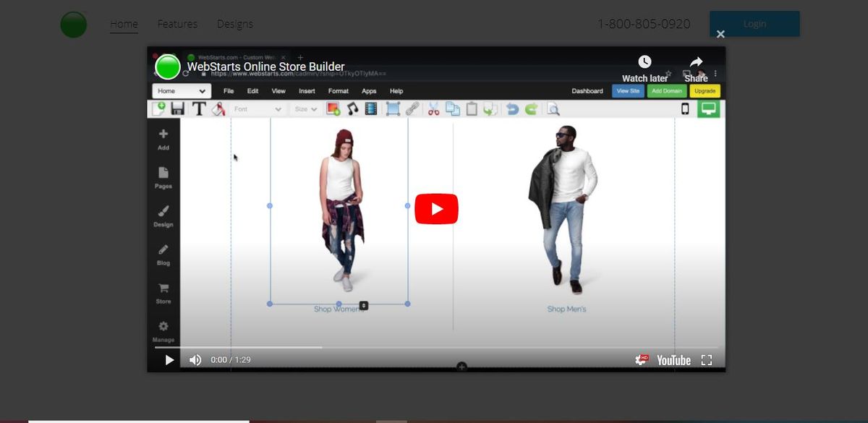Save the page with the floppy disk icon
868x423 pixels.
click(x=178, y=108)
